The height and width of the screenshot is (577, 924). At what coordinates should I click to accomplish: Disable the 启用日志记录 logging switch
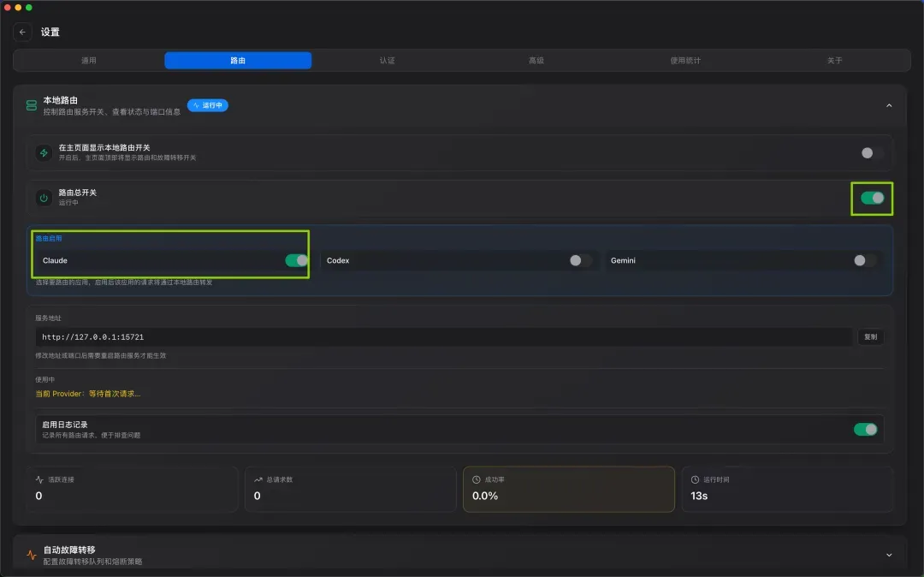tap(865, 430)
